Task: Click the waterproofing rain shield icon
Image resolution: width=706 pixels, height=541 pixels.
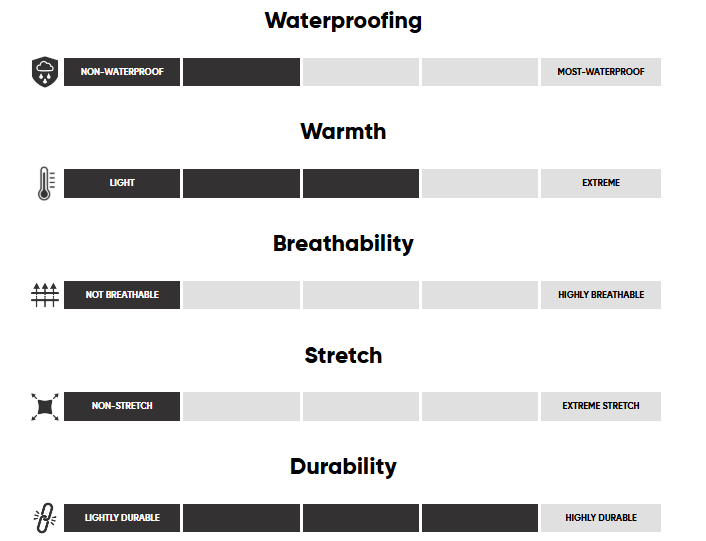Action: coord(44,72)
